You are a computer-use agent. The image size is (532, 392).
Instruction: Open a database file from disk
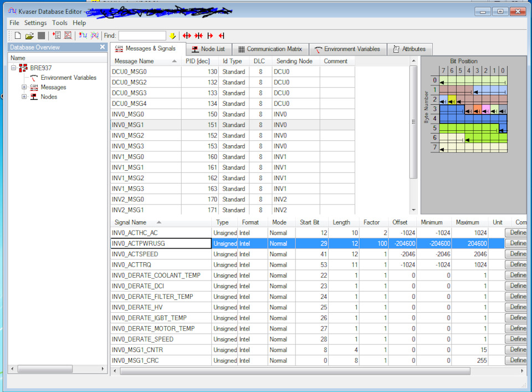click(x=29, y=35)
